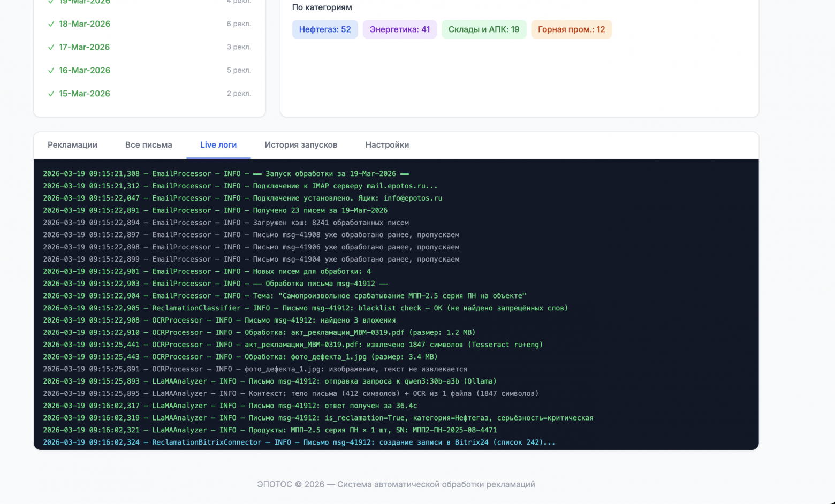Click the 15-Mar-2026 date entry
Screen dimensions: 835x504
(x=85, y=94)
